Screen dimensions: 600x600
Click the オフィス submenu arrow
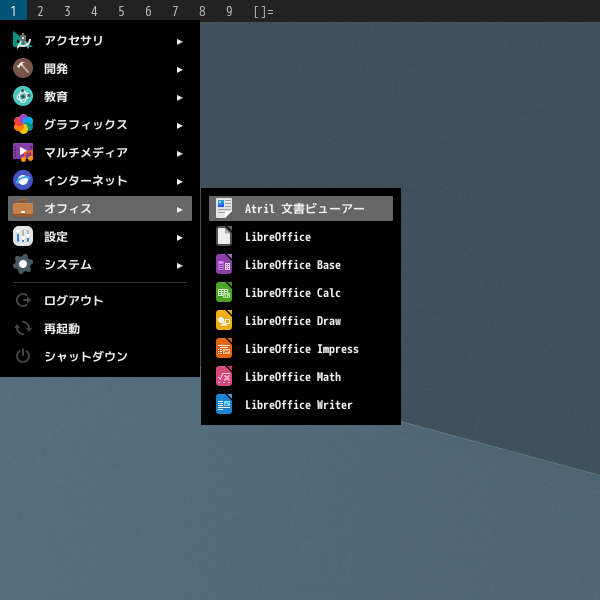click(179, 210)
